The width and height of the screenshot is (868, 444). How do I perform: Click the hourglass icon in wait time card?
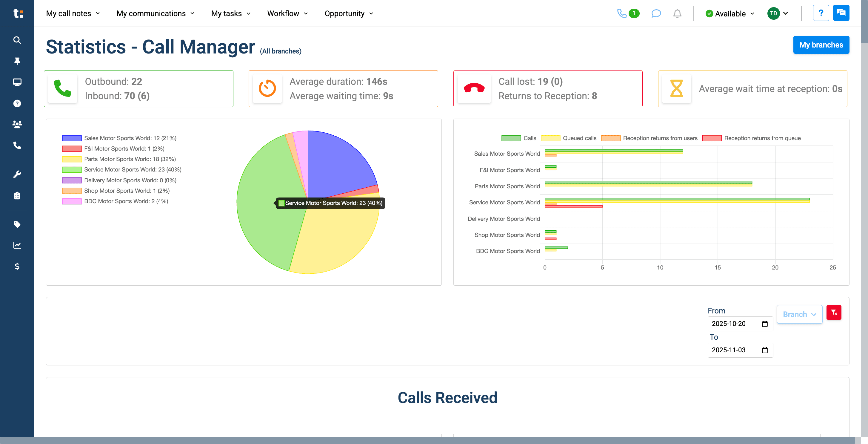coord(676,89)
